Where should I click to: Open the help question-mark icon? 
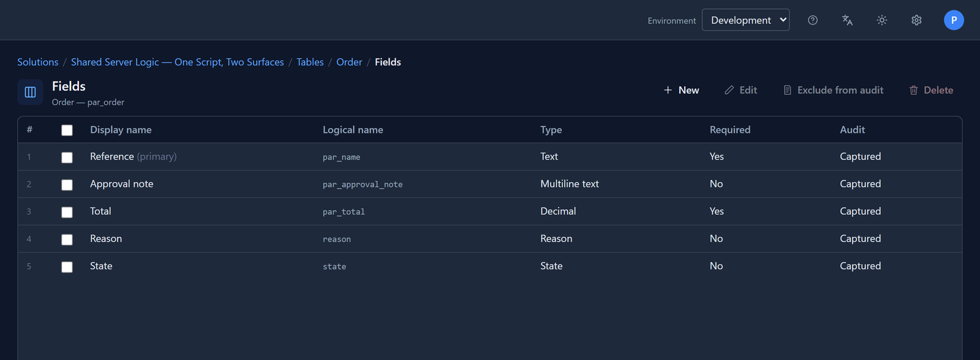813,20
